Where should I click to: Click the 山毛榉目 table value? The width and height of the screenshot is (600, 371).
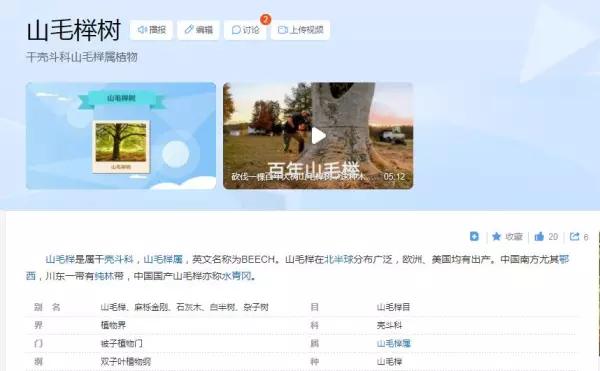[393, 307]
